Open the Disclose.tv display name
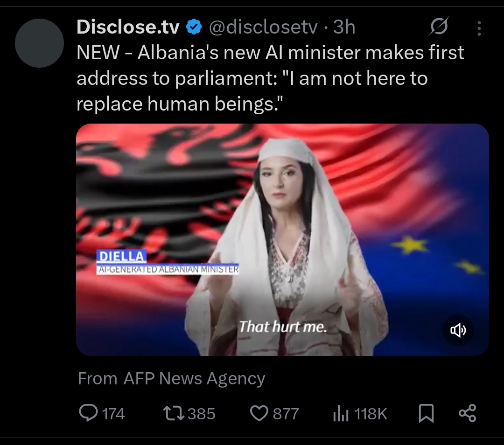Screen dimensions: 504x445 point(128,27)
